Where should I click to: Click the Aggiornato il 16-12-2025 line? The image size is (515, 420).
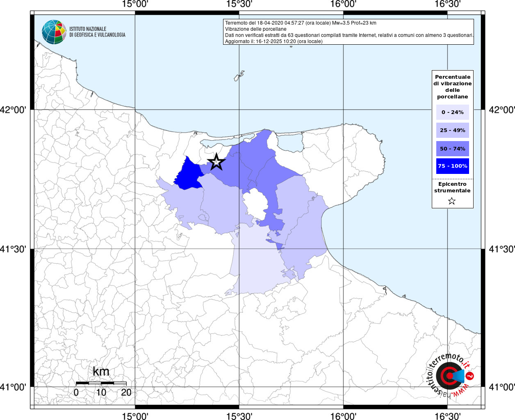273,41
